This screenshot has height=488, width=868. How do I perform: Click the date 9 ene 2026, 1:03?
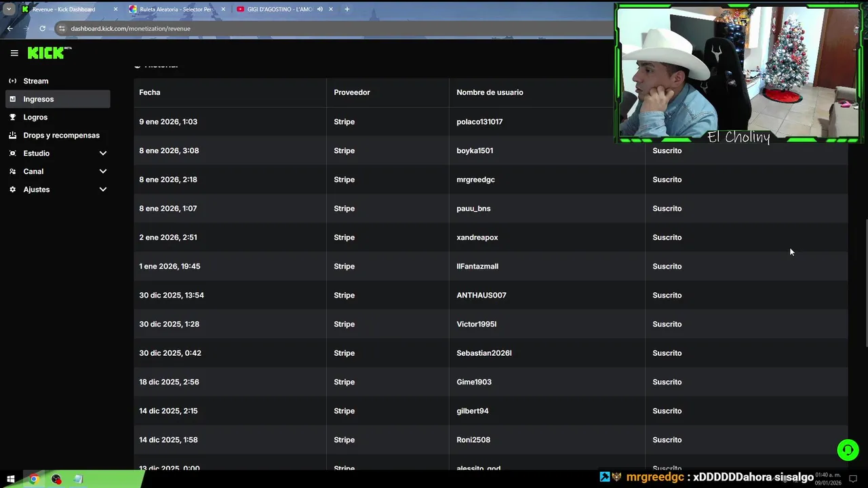[x=168, y=122]
